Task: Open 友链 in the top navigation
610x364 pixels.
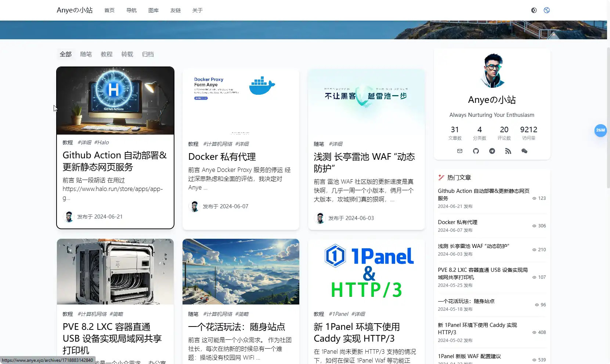Action: tap(176, 10)
